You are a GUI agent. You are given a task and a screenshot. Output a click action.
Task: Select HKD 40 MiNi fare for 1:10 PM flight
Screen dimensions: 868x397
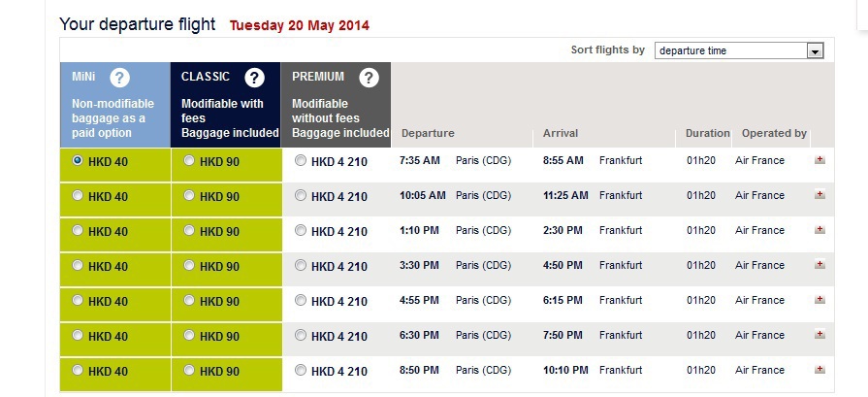pos(78,230)
